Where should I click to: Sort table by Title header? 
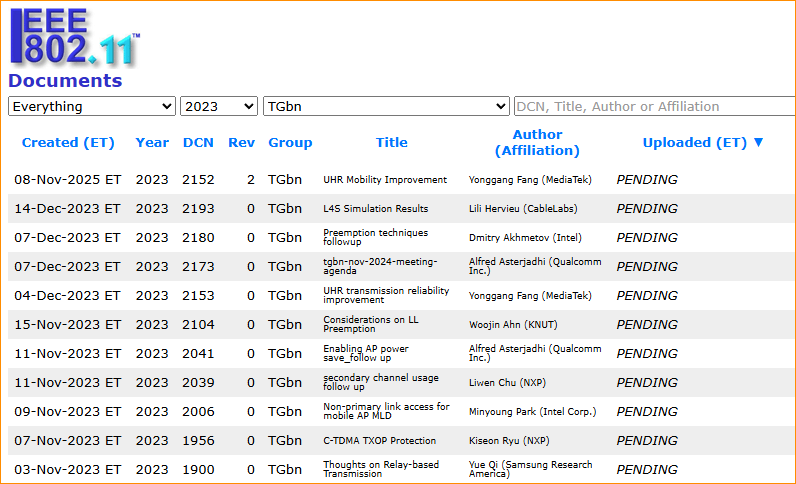point(391,142)
